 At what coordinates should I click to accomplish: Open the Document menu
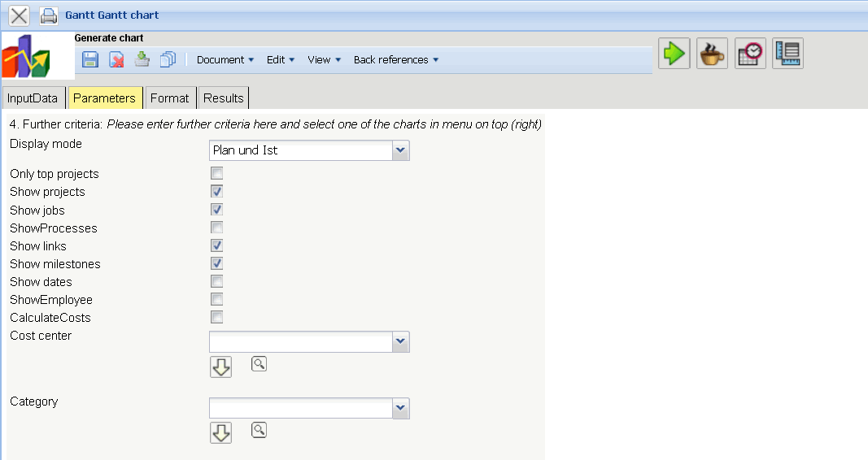pos(225,59)
